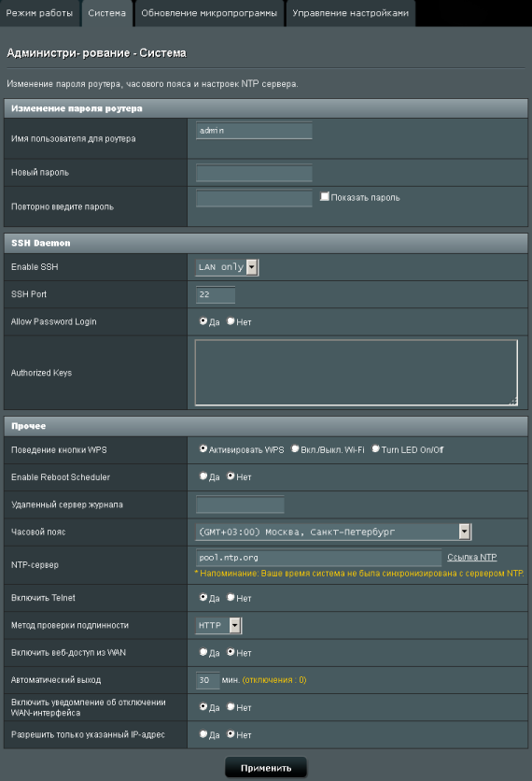
Task: Click the Enable Reboot Scheduler label
Action: pos(61,477)
